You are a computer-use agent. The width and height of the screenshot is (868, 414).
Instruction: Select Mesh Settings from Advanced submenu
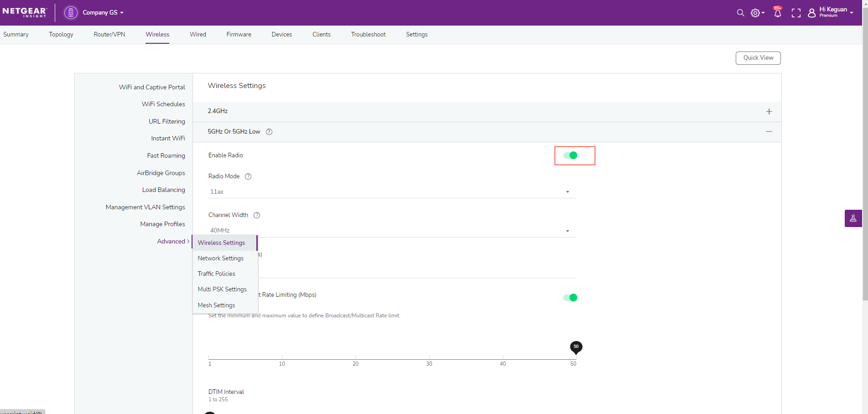[216, 305]
